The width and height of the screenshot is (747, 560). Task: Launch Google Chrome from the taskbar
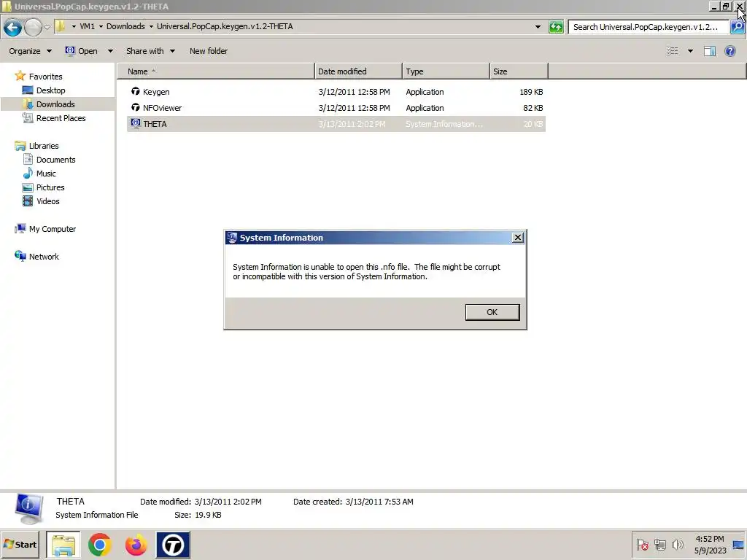(x=99, y=545)
